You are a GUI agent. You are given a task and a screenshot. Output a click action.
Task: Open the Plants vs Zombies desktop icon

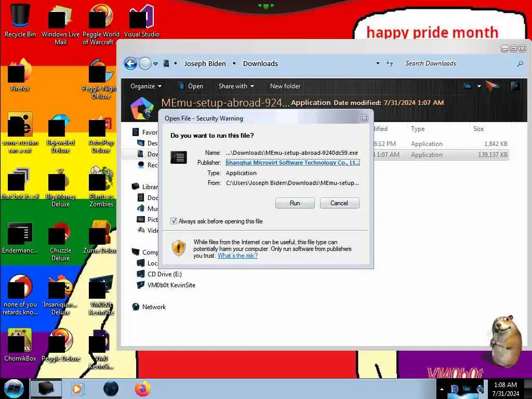[101, 187]
